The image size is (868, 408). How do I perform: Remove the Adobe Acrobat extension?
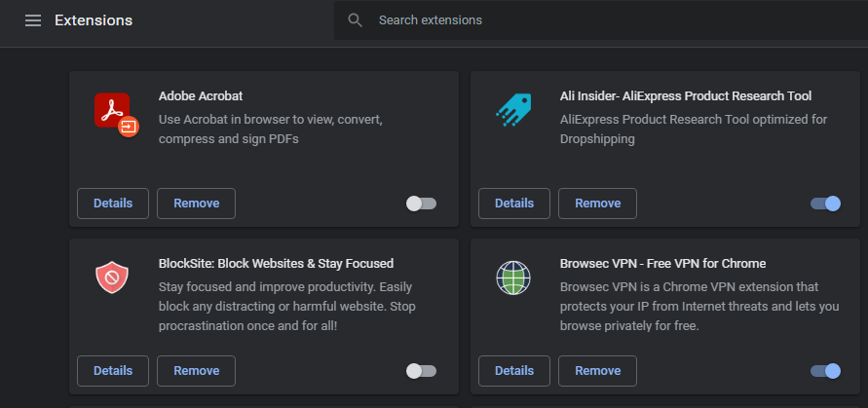coord(196,204)
